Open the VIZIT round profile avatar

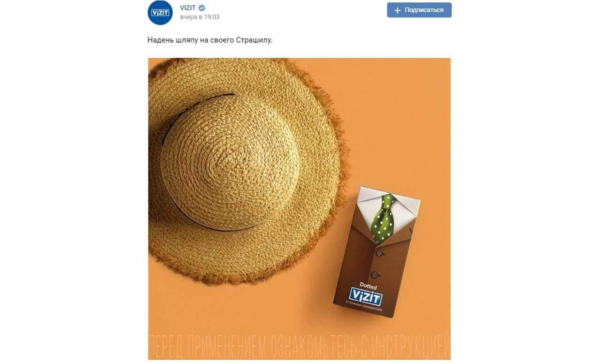pyautogui.click(x=160, y=13)
